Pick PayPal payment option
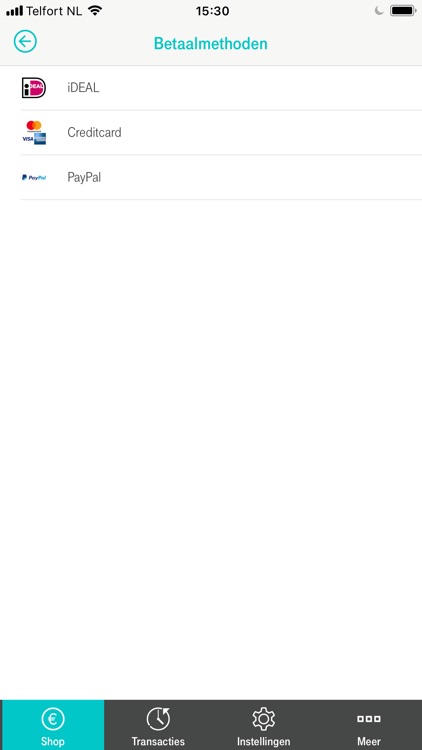Image resolution: width=422 pixels, height=750 pixels. tap(221, 177)
